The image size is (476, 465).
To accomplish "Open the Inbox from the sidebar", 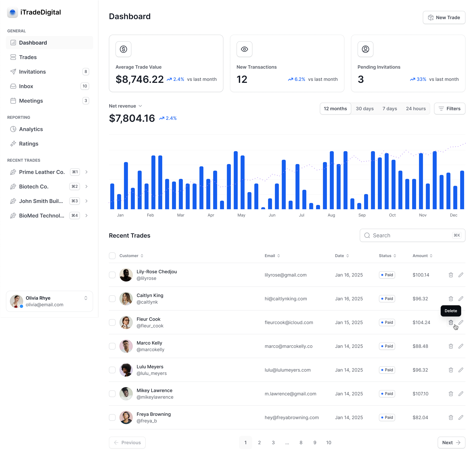I will 26,86.
